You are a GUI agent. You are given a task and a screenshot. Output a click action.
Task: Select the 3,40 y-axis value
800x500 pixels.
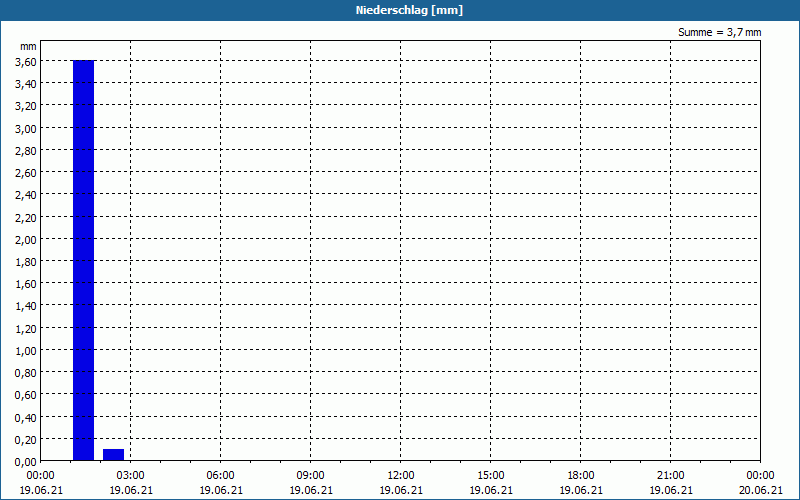(x=26, y=84)
